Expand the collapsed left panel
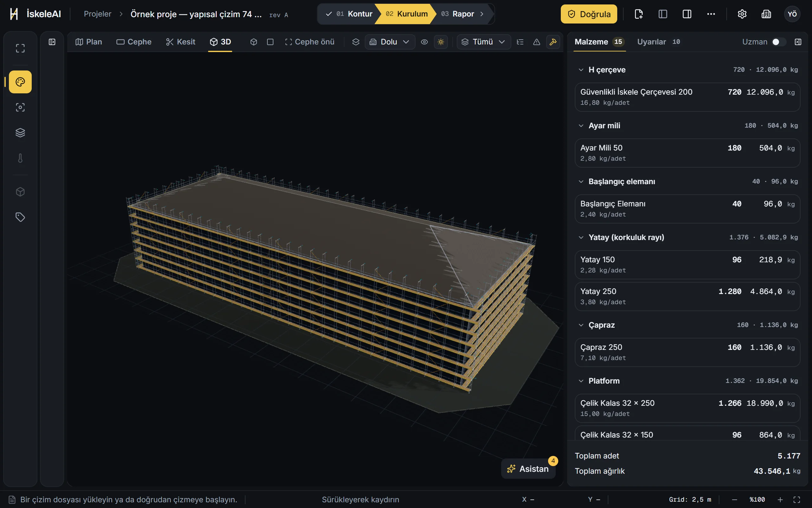 (x=52, y=42)
